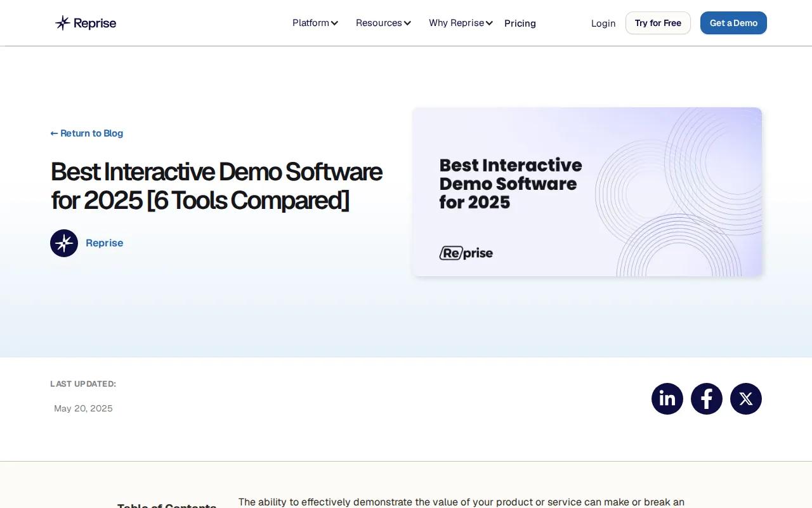Expand the Why Reprise dropdown chevron
Screen dimensions: 812x508
489,23
